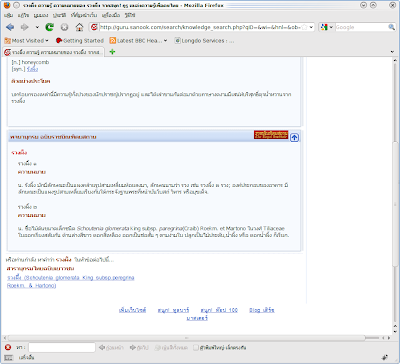
Task: Open the มุมมอง (View) menu
Action: click(41, 16)
